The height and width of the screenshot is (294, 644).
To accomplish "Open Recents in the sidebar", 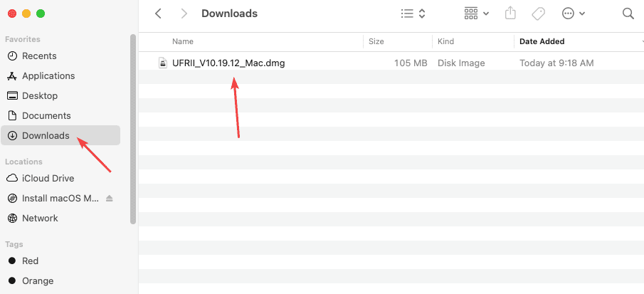I will click(39, 56).
